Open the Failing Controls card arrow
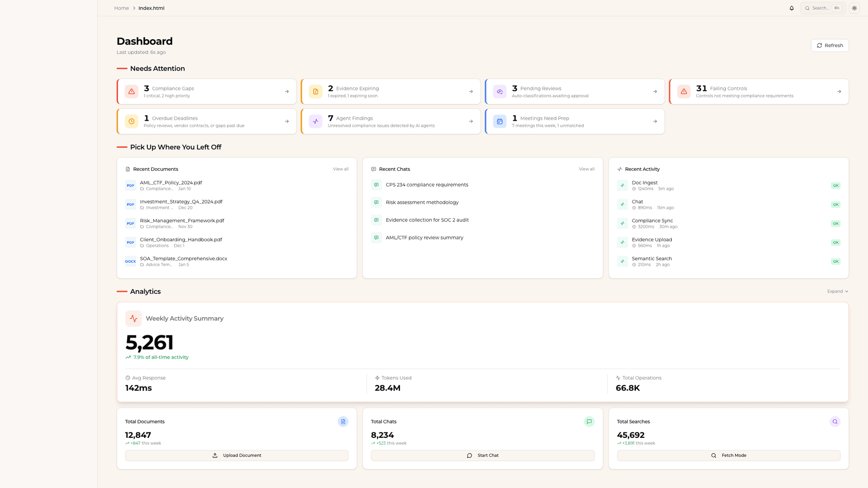This screenshot has height=488, width=868. (x=839, y=92)
